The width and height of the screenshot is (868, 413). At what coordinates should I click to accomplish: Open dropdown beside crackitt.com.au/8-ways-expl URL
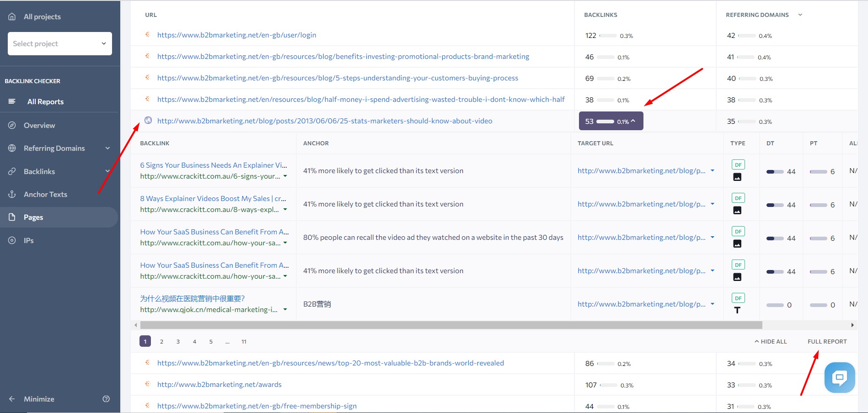(285, 210)
